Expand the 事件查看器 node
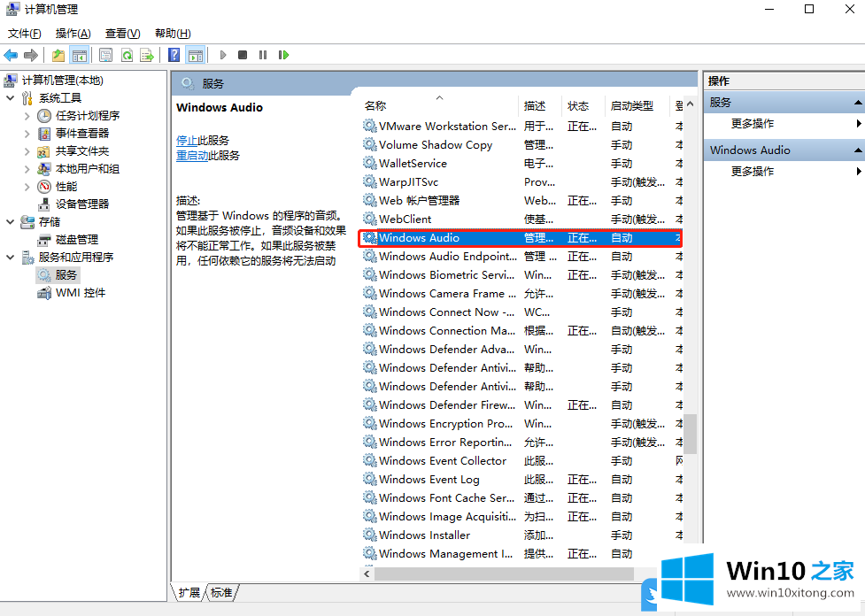The width and height of the screenshot is (865, 616). click(27, 134)
